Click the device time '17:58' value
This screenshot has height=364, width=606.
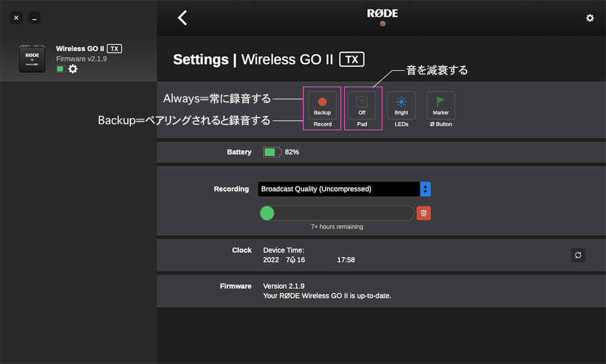(x=346, y=260)
